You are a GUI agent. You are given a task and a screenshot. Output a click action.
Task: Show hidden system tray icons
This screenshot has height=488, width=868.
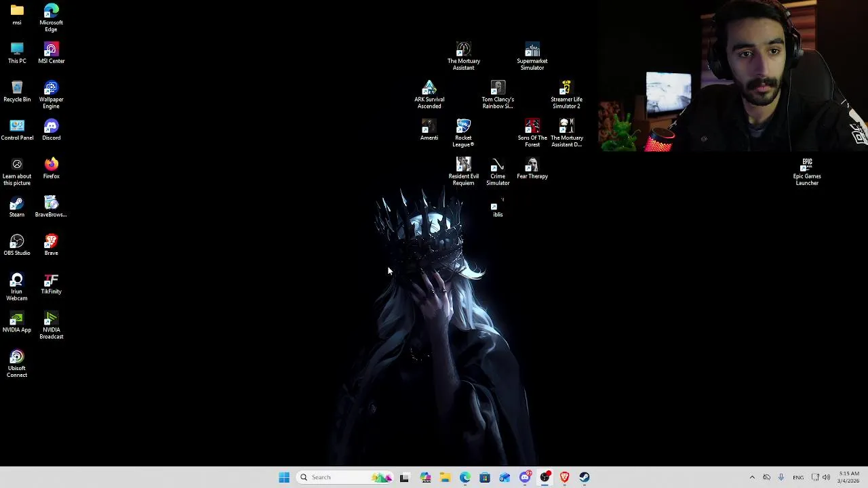(x=752, y=477)
